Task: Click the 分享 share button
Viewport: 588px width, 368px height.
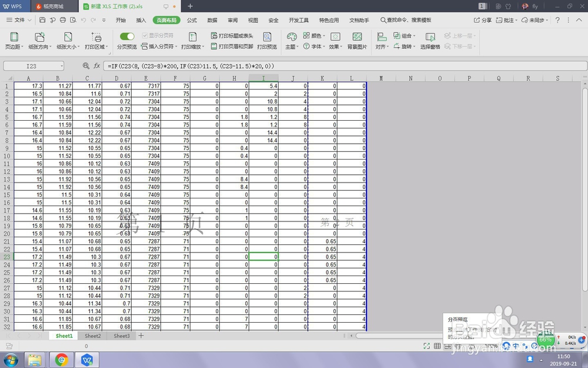Action: click(x=483, y=20)
